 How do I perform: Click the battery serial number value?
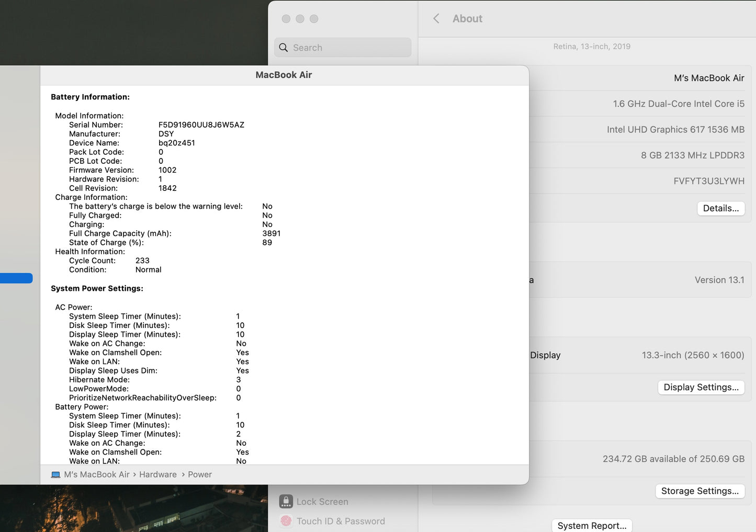[201, 125]
